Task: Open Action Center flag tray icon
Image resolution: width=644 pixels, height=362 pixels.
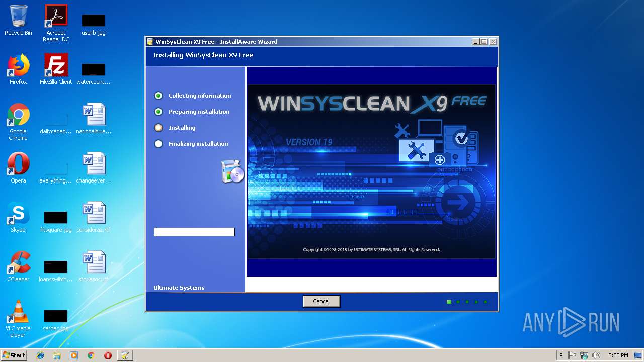Action: tap(572, 355)
